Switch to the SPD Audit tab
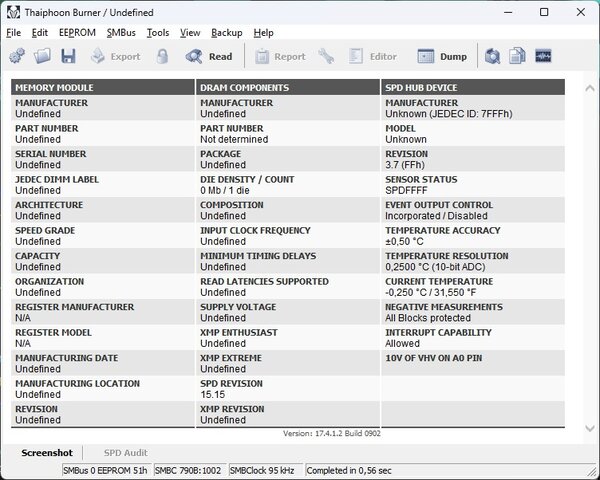The height and width of the screenshot is (480, 600). tap(126, 453)
